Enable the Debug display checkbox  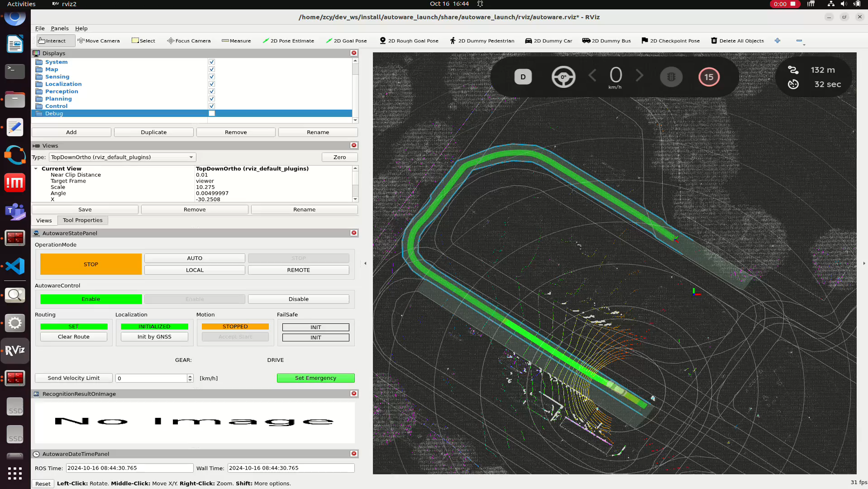pyautogui.click(x=212, y=114)
